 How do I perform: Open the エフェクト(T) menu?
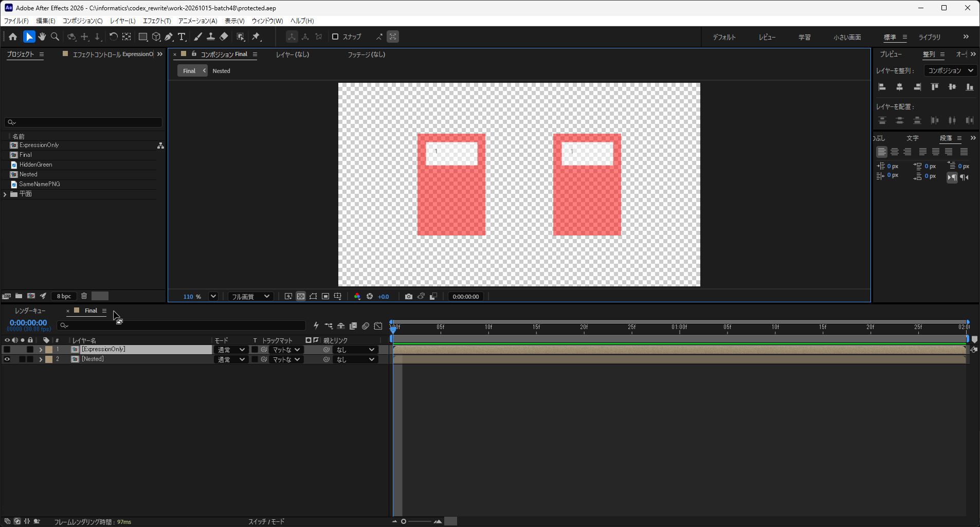pyautogui.click(x=157, y=21)
